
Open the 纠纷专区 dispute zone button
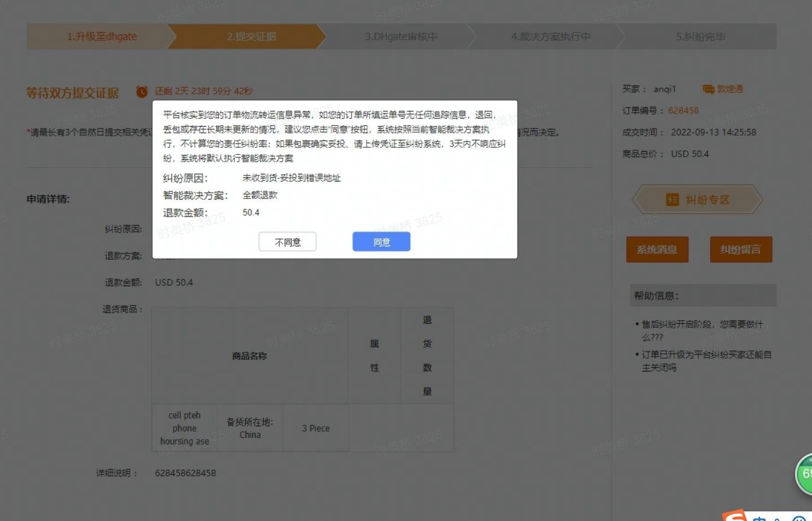(x=697, y=200)
